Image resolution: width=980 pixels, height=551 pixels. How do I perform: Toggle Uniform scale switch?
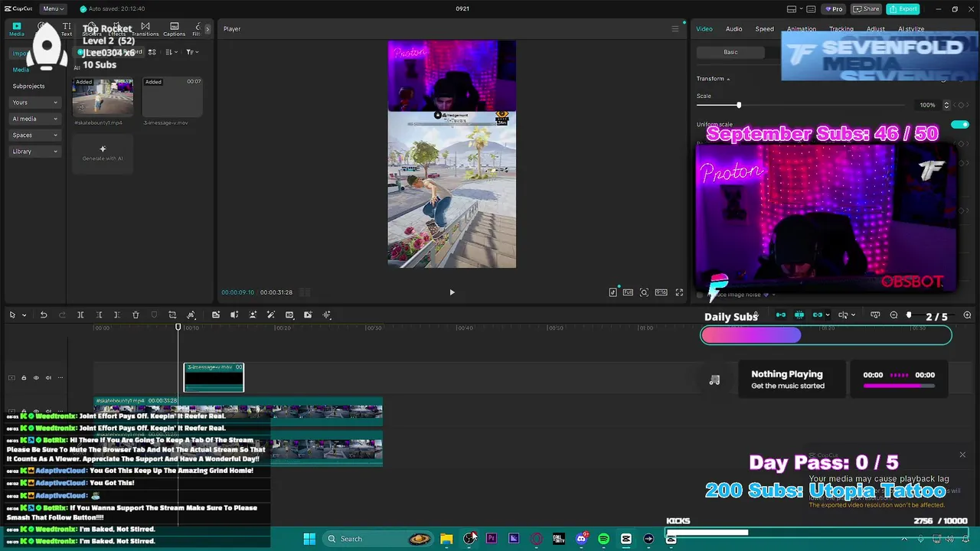click(x=959, y=125)
